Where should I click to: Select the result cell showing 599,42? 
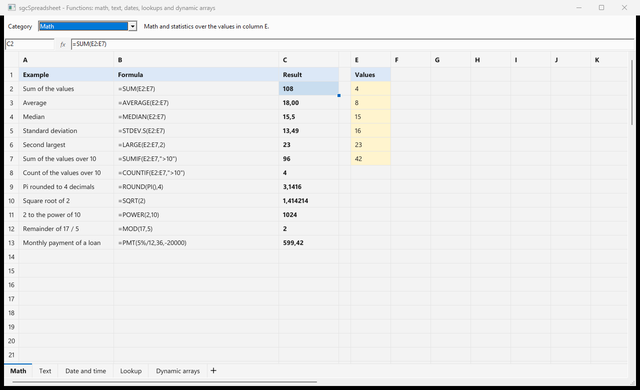coord(309,243)
